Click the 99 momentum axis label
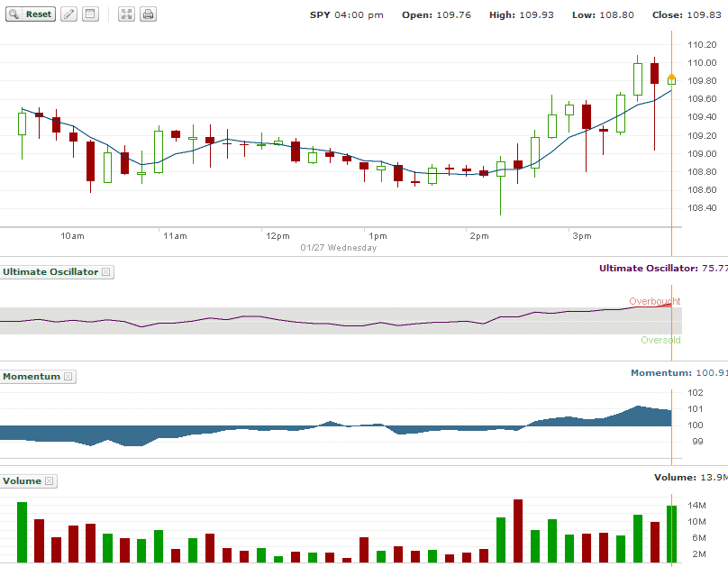The image size is (728, 567). pos(697,442)
